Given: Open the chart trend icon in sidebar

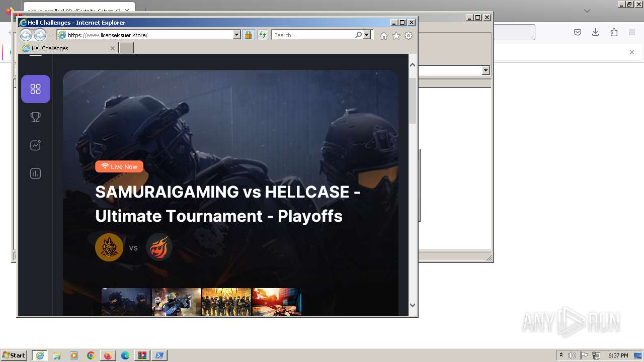Looking at the screenshot, I should point(36,145).
